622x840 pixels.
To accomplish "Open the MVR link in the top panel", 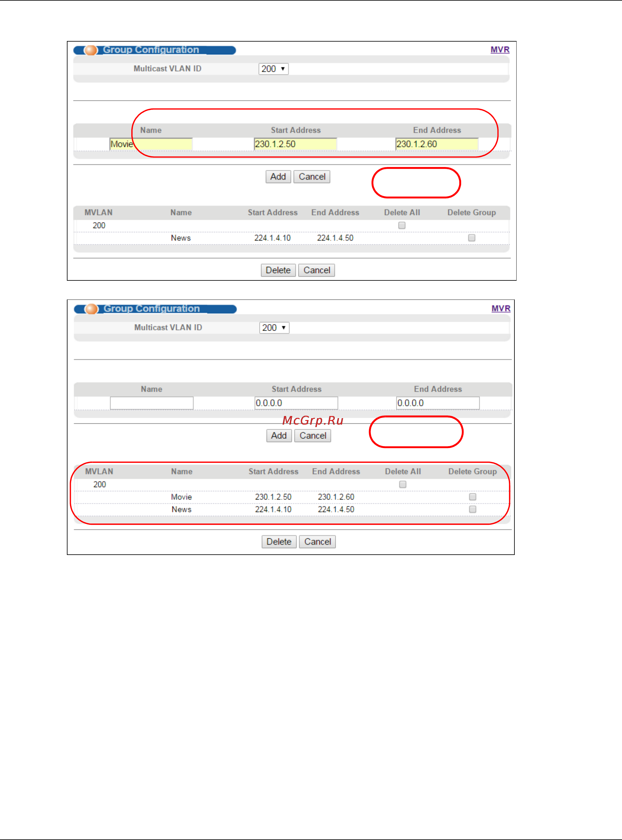I will click(500, 50).
